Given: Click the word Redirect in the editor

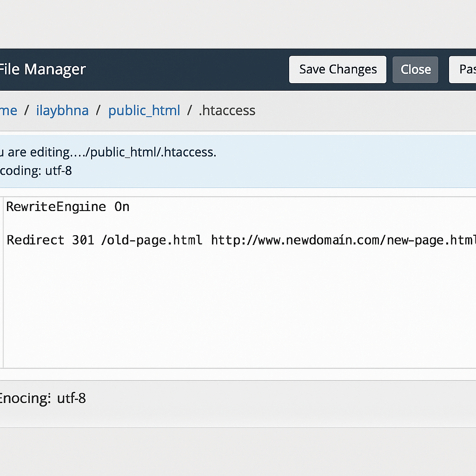Looking at the screenshot, I should 35,240.
